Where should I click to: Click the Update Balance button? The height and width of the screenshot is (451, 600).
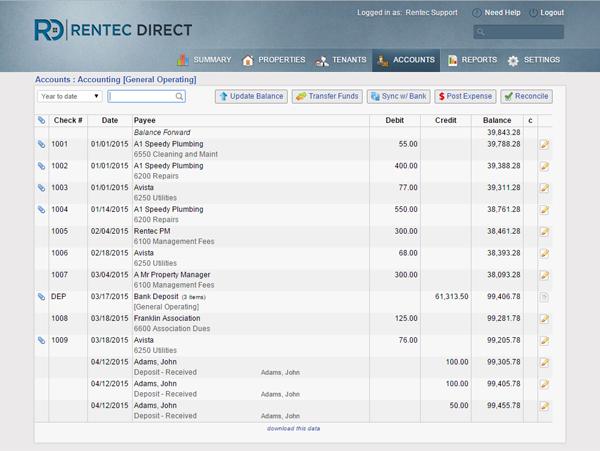[x=251, y=96]
